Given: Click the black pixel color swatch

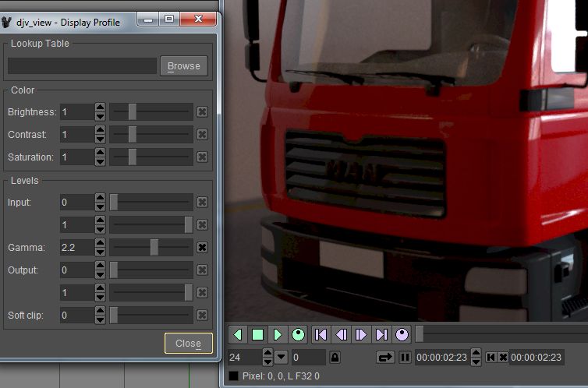Looking at the screenshot, I should pos(233,376).
